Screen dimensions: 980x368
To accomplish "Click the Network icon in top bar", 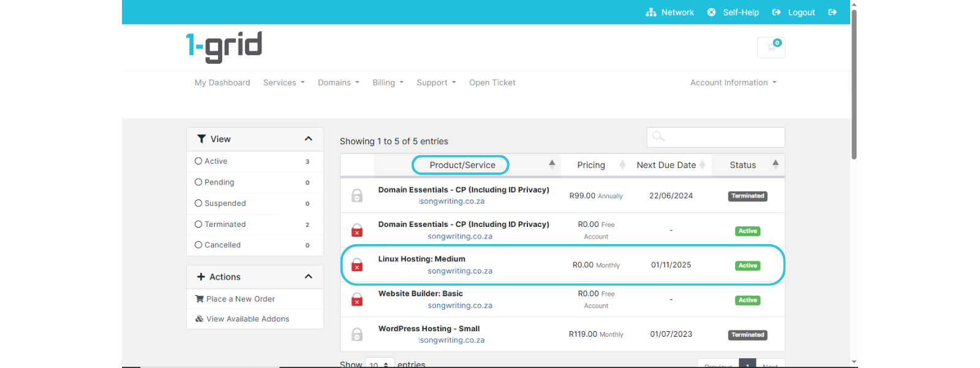I will point(651,12).
